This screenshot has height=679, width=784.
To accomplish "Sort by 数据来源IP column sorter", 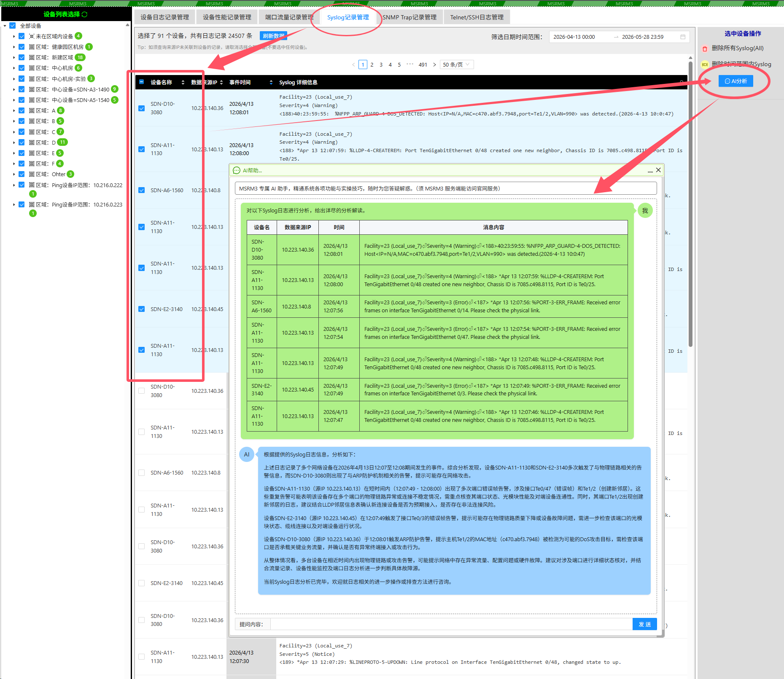I will tap(221, 83).
